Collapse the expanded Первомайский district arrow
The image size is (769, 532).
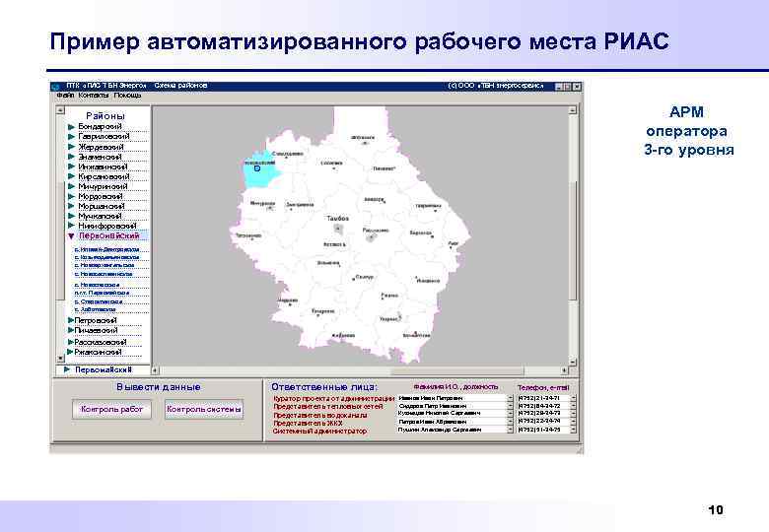(71, 236)
